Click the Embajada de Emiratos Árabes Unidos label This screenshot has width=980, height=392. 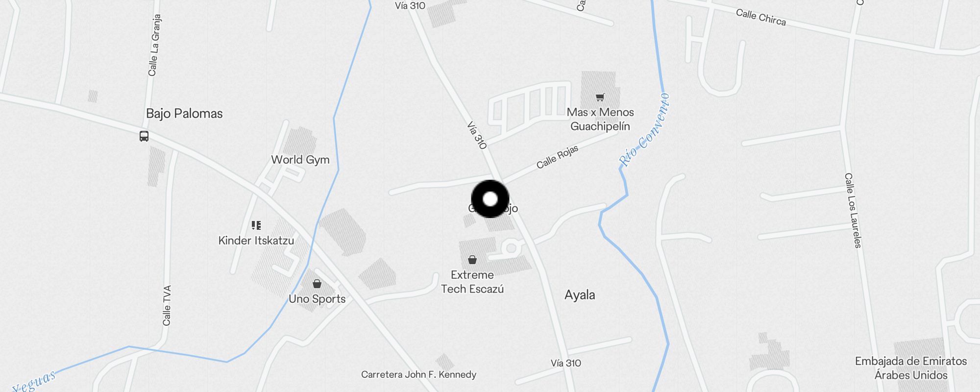[911, 368]
